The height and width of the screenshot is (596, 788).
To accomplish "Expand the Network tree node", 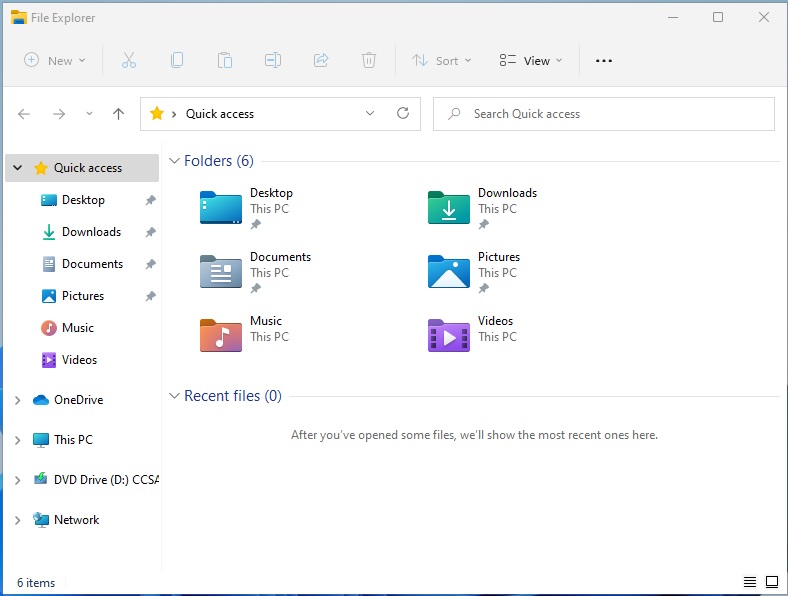I will (18, 520).
